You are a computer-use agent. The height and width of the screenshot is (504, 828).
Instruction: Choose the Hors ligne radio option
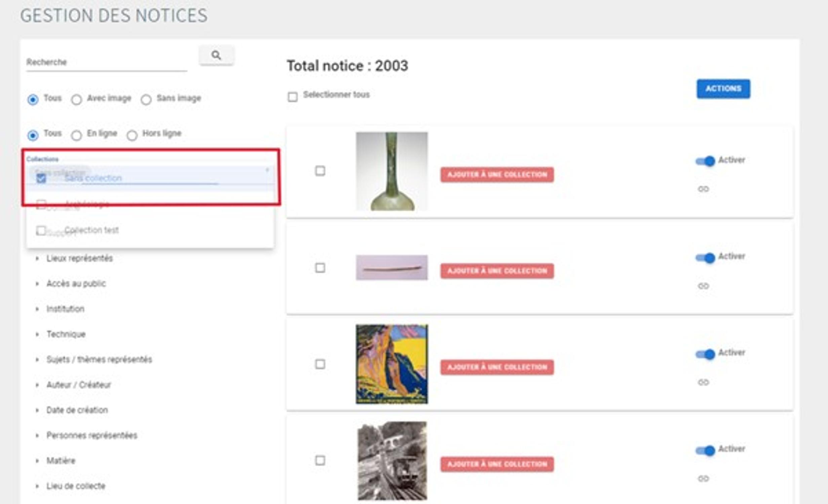coord(132,135)
